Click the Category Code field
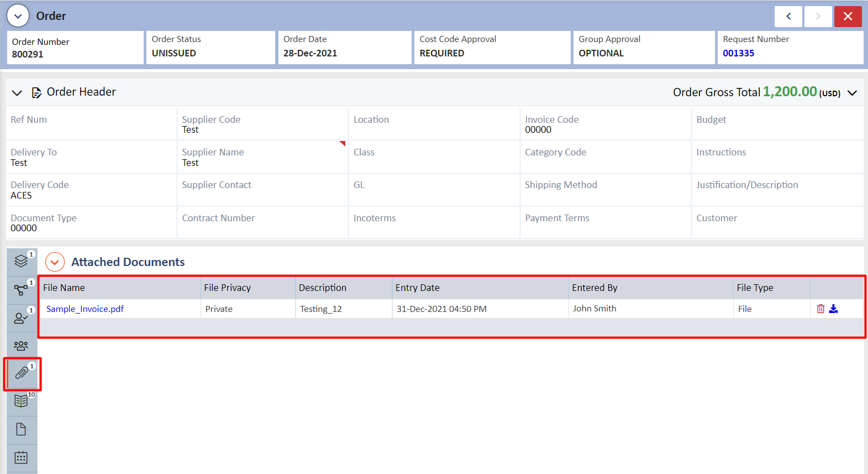The image size is (868, 474). pos(606,157)
